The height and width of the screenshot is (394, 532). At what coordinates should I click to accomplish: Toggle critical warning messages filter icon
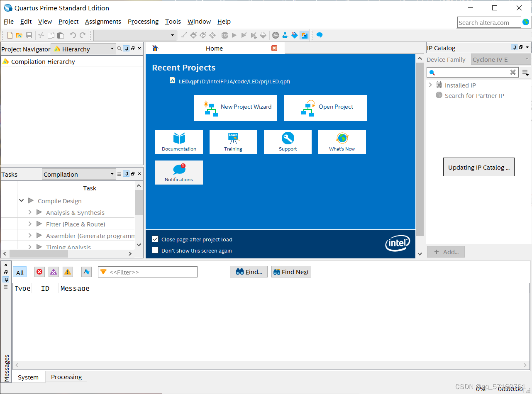[x=54, y=272]
